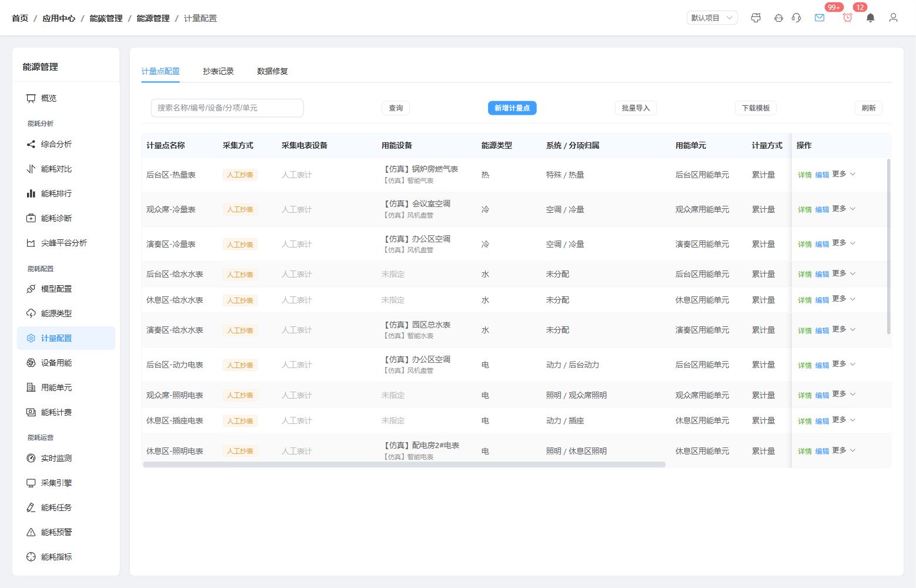
Task: Click the 能耗指标 target icon
Action: [x=31, y=557]
